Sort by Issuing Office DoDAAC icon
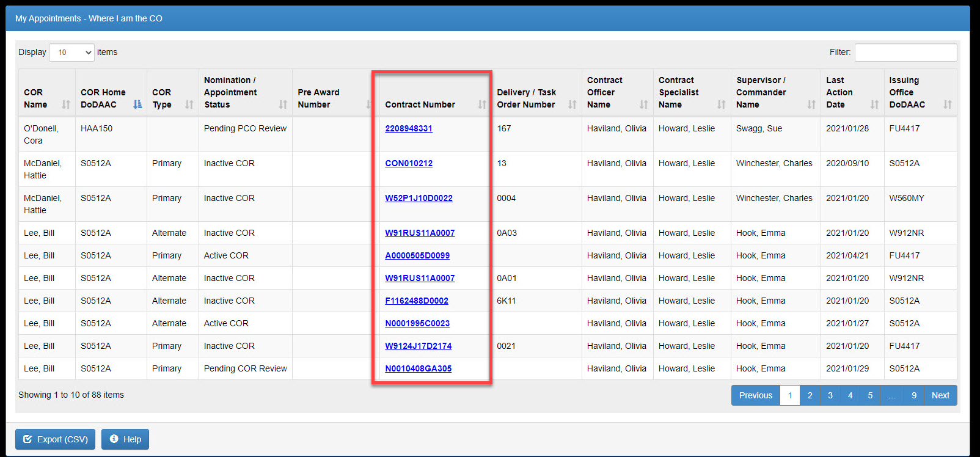 point(948,104)
